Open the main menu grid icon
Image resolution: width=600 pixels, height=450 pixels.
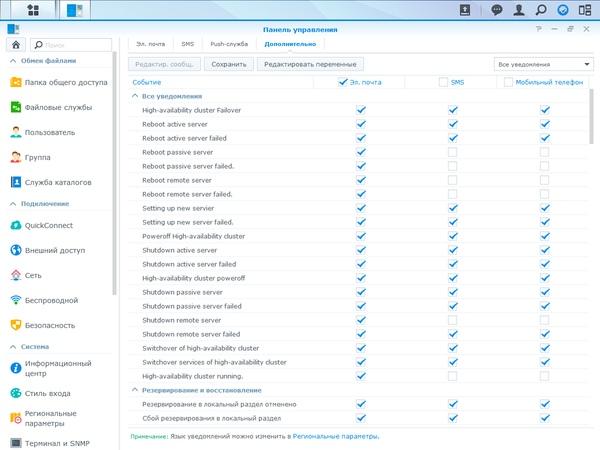33,10
